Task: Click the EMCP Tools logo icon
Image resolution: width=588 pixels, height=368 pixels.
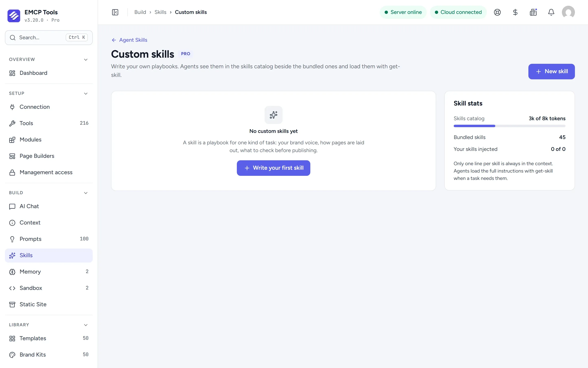Action: pyautogui.click(x=14, y=16)
